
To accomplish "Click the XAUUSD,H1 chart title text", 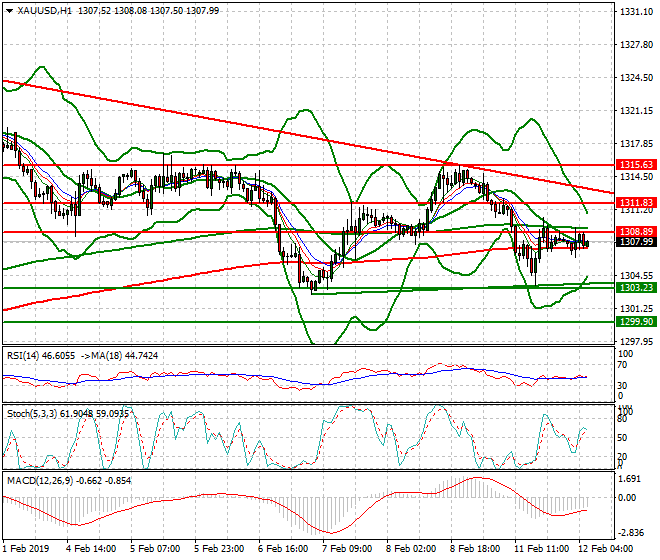I will [44, 11].
